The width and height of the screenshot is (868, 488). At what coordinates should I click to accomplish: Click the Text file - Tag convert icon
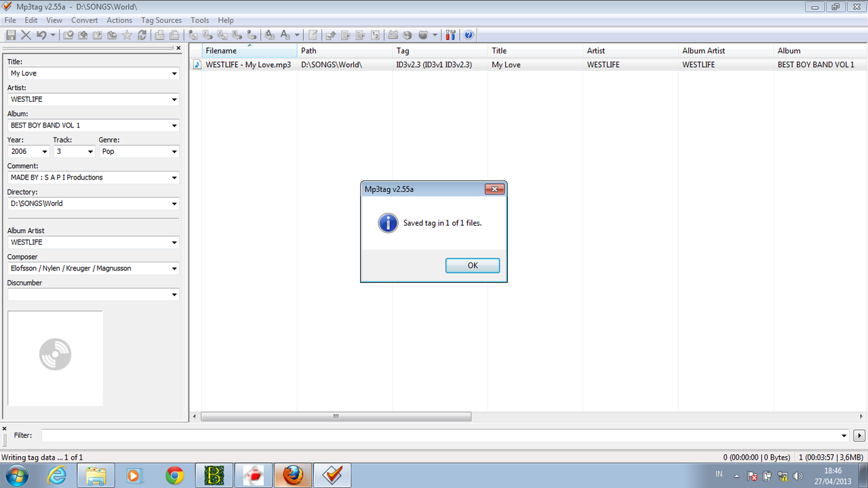click(x=237, y=35)
